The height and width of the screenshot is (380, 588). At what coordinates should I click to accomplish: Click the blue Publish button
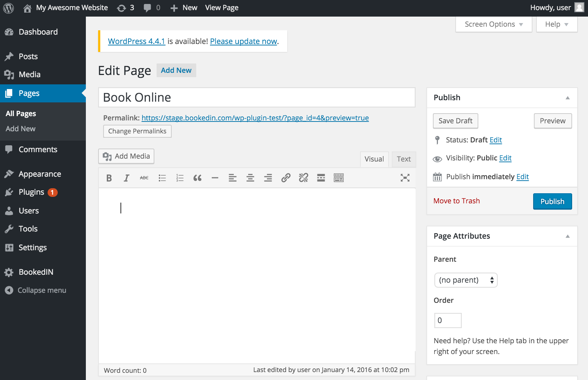click(552, 202)
